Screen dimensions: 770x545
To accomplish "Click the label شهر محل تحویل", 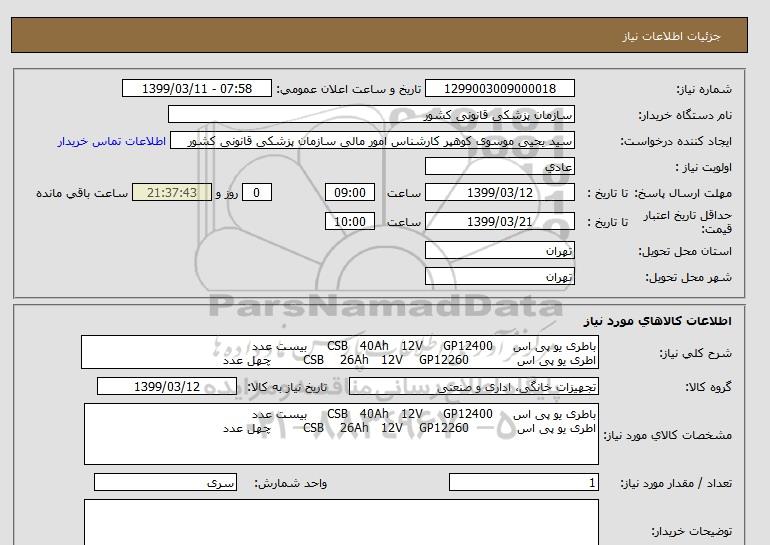I will point(688,277).
